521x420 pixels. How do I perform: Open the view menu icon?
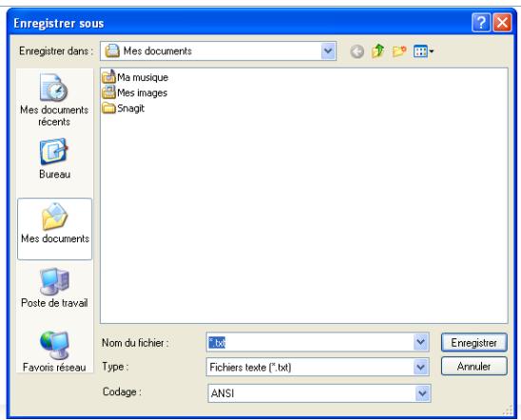tap(423, 51)
